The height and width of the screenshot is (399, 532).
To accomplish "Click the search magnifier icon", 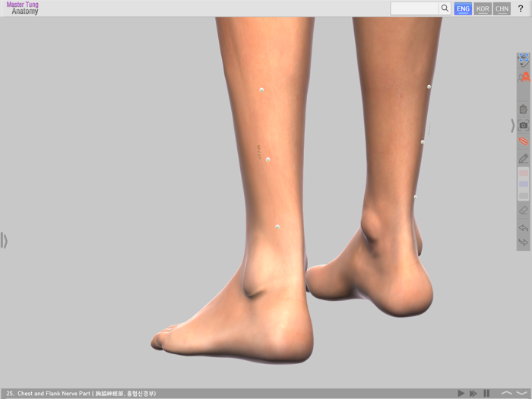I will (x=445, y=8).
